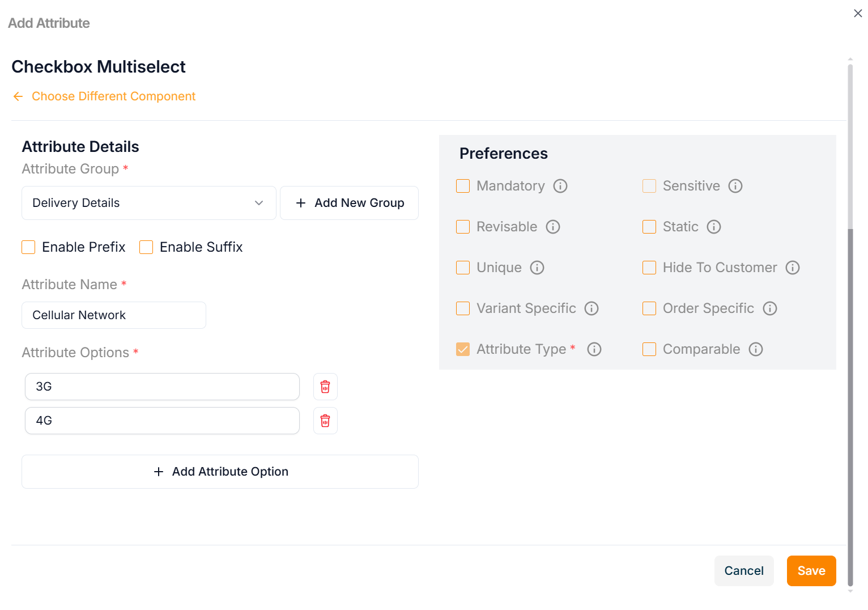Check the Order Specific option
Screen dimensions: 868x610
(649, 308)
